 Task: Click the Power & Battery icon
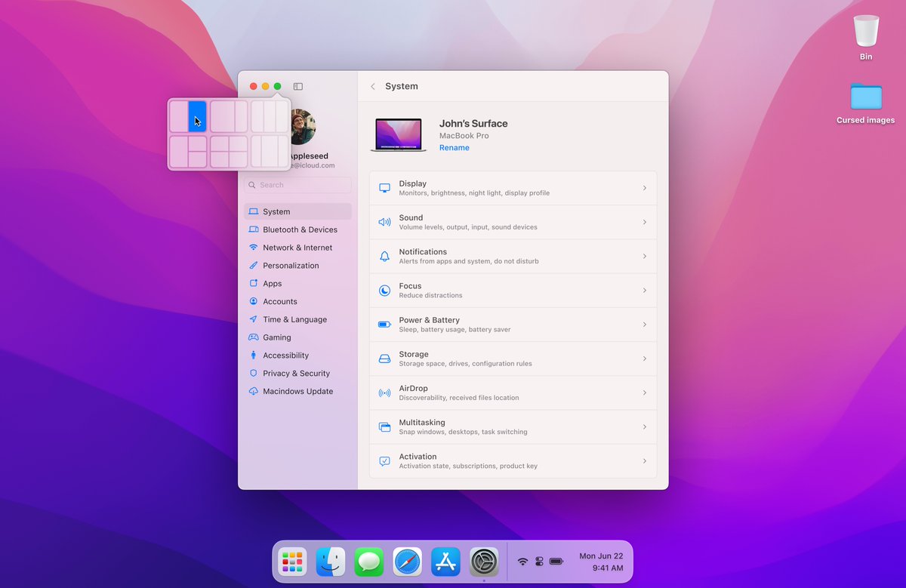point(384,325)
